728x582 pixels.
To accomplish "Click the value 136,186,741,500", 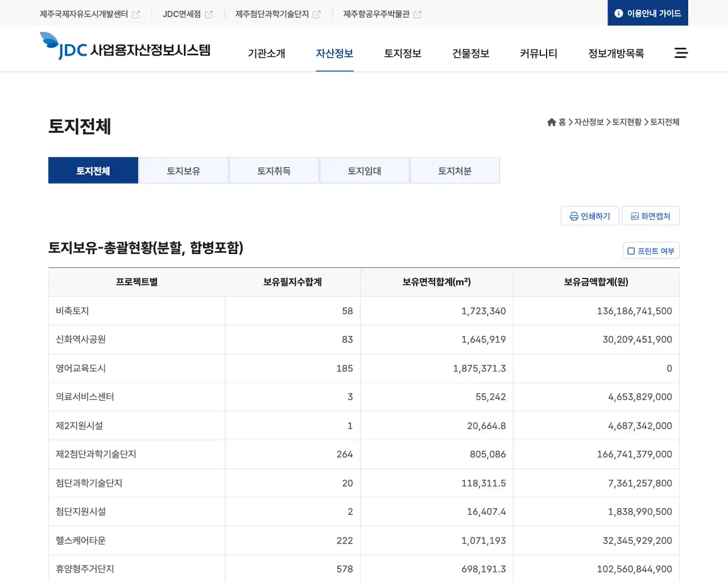I will [x=634, y=311].
